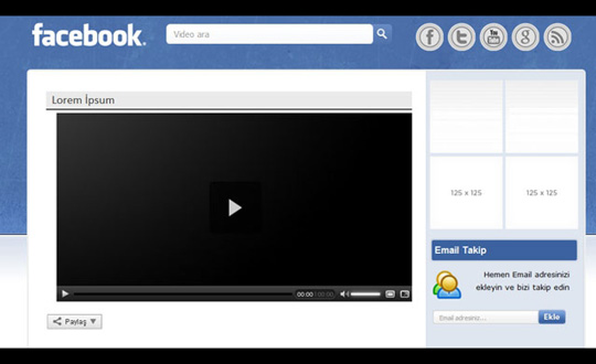The height and width of the screenshot is (364, 596).
Task: Open the RSS feed icon
Action: click(x=557, y=37)
